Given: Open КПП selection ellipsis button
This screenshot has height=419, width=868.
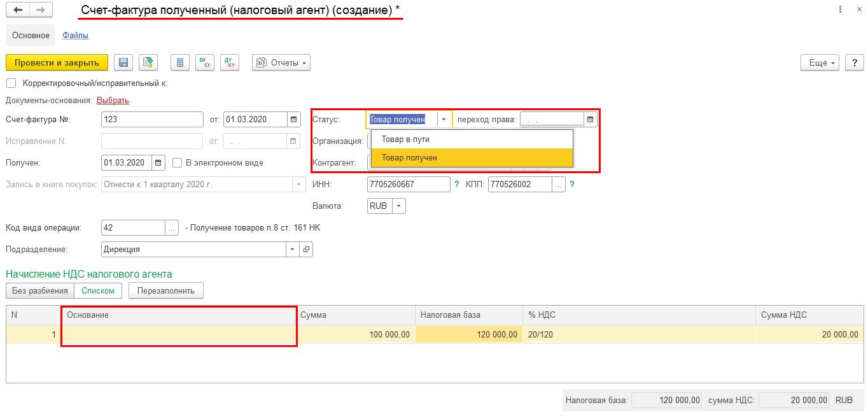Looking at the screenshot, I should pos(558,185).
